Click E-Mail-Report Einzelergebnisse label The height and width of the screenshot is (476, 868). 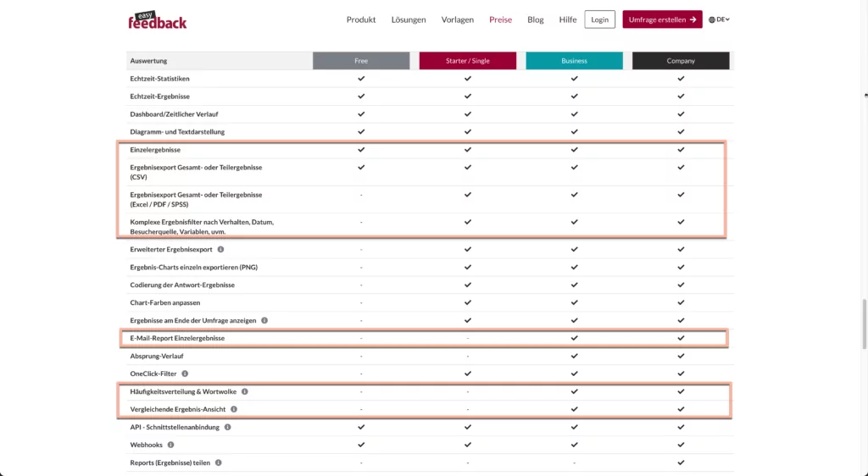click(x=177, y=338)
